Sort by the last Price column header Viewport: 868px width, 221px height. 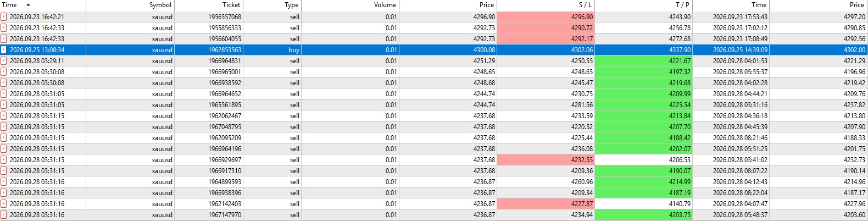click(x=819, y=5)
